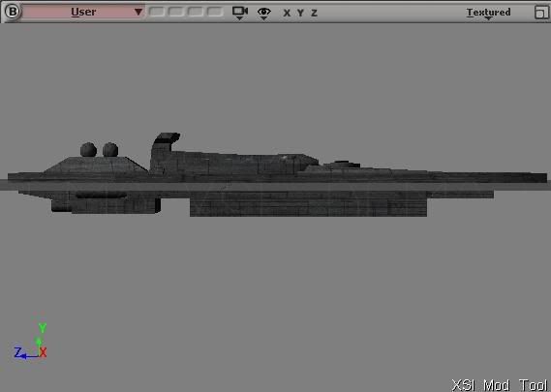Select the first camera memo slot
Viewport: 551px width, 392px height.
pyautogui.click(x=157, y=12)
